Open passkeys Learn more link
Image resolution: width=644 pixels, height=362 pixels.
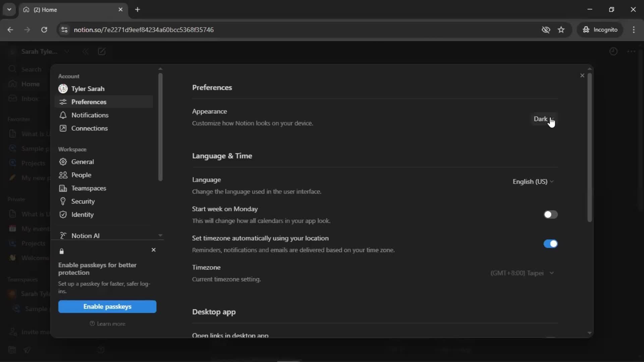107,323
